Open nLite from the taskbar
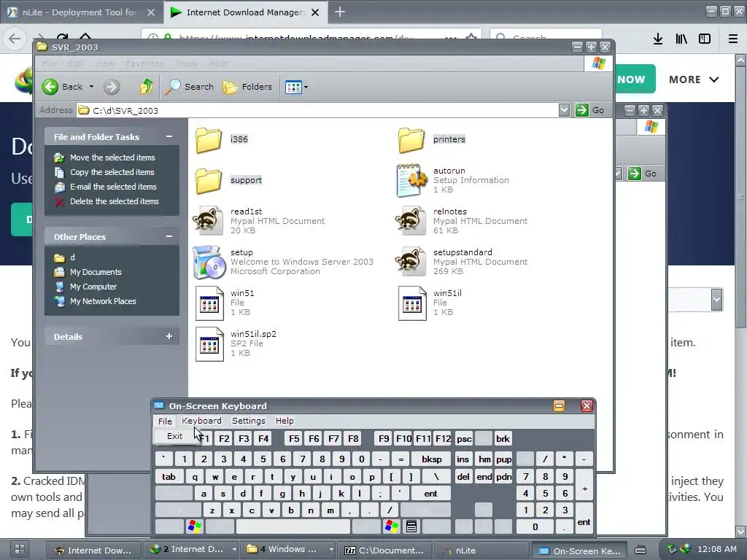747x560 pixels. (481, 550)
